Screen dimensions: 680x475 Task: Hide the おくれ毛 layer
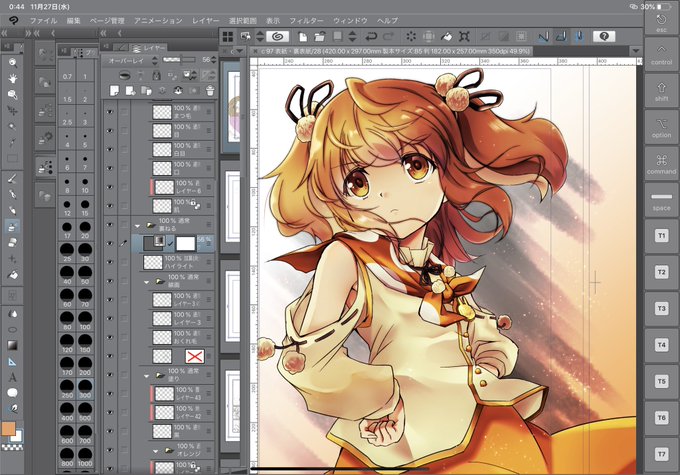(x=110, y=337)
